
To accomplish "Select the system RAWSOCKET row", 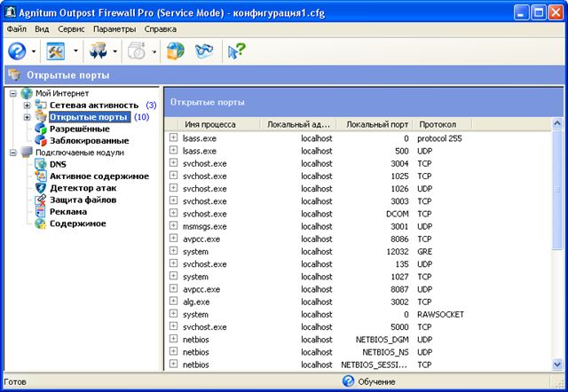I will [x=358, y=314].
